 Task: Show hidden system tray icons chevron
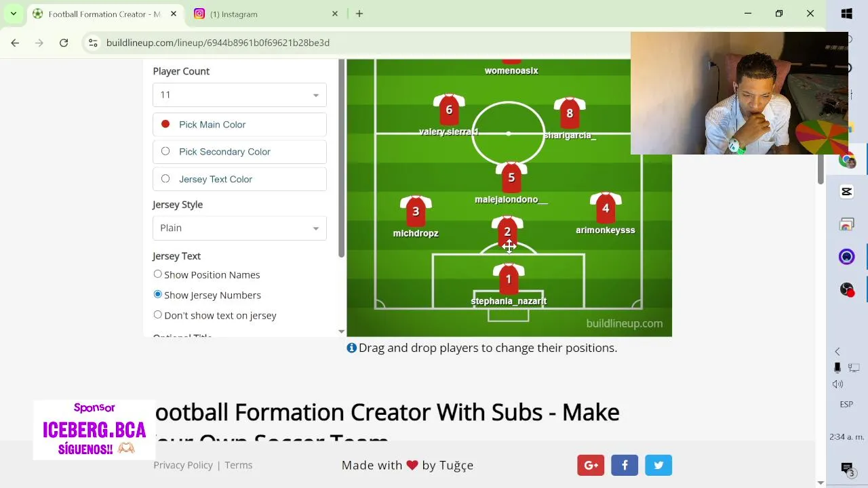click(x=837, y=351)
